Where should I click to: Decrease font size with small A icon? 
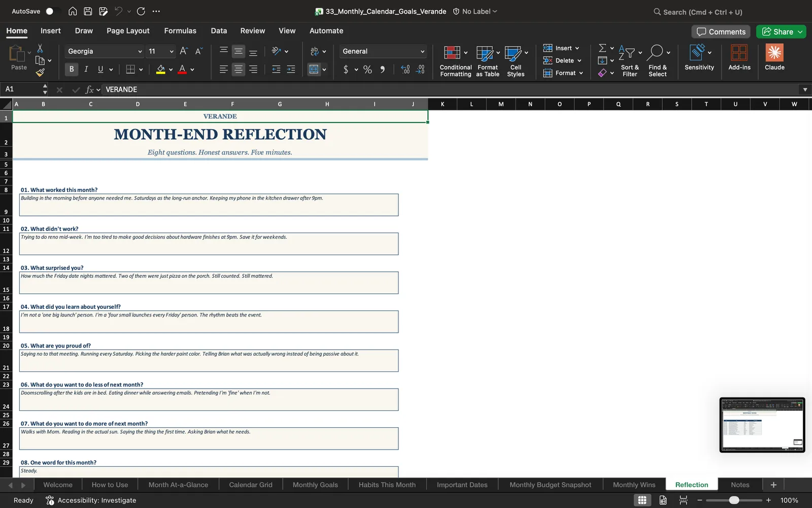tap(199, 51)
